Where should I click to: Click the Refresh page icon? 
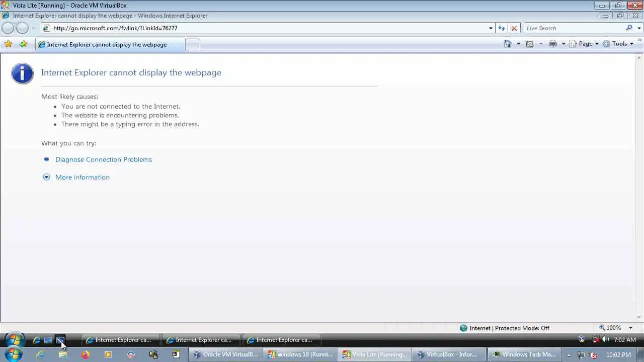point(501,28)
